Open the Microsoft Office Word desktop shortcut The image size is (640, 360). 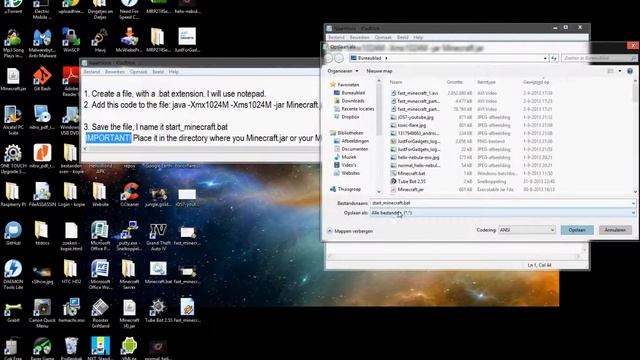pos(100,274)
